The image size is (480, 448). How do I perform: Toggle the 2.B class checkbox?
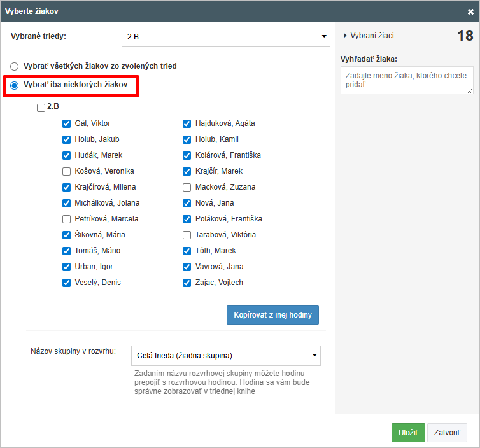tap(41, 108)
